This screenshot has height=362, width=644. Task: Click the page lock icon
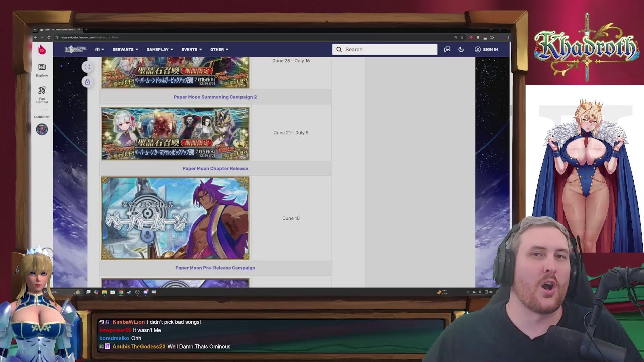[x=87, y=82]
